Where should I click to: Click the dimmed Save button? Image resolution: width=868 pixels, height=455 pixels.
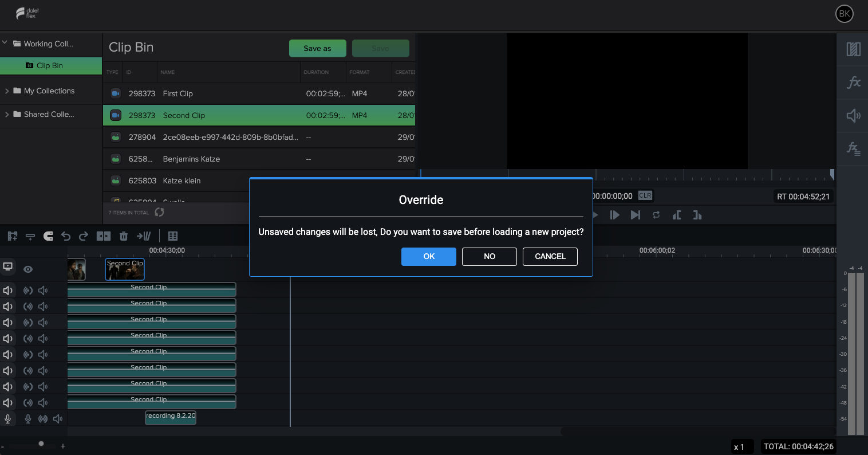(381, 48)
